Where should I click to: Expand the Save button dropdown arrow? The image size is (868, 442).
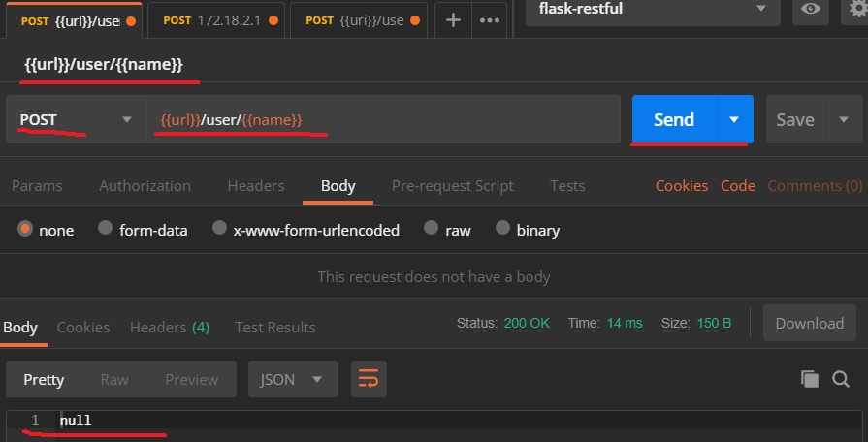pyautogui.click(x=844, y=119)
